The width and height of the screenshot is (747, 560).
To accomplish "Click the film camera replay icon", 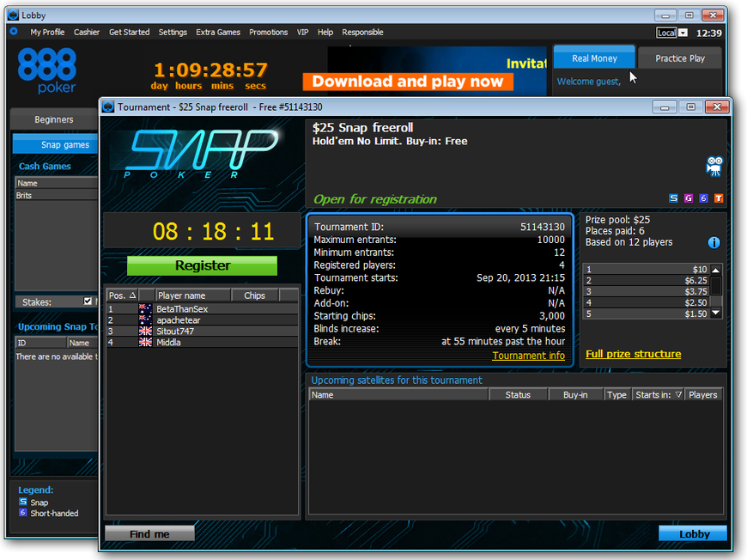I will pos(714,167).
